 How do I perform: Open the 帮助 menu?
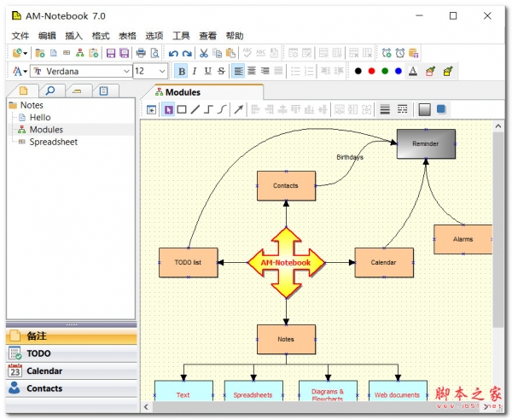tap(235, 36)
